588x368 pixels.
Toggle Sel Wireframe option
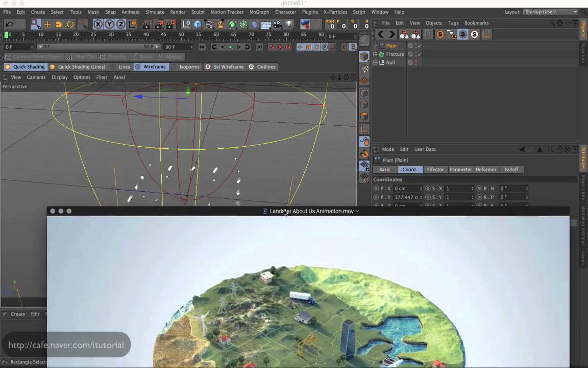click(x=225, y=67)
